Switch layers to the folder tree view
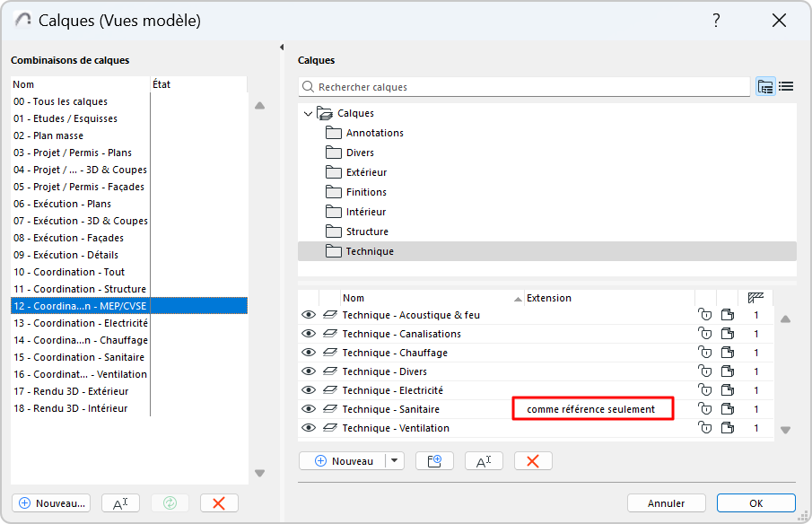 [765, 87]
